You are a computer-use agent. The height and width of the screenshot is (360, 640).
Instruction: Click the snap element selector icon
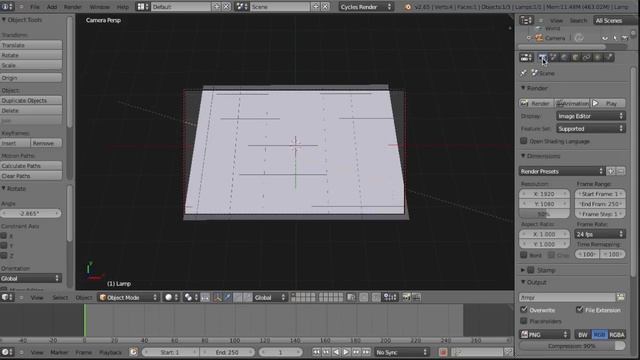pos(390,297)
